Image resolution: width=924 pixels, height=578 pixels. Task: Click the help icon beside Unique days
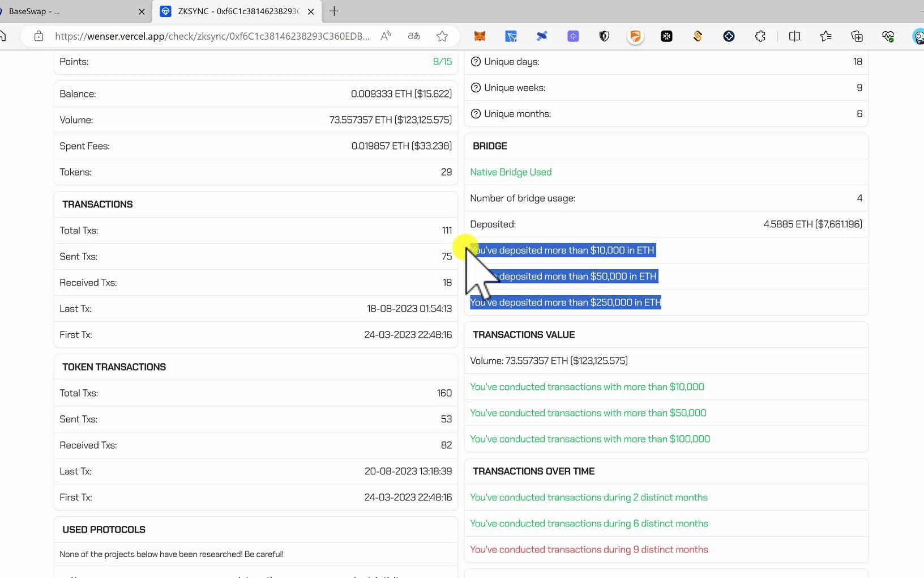point(476,62)
